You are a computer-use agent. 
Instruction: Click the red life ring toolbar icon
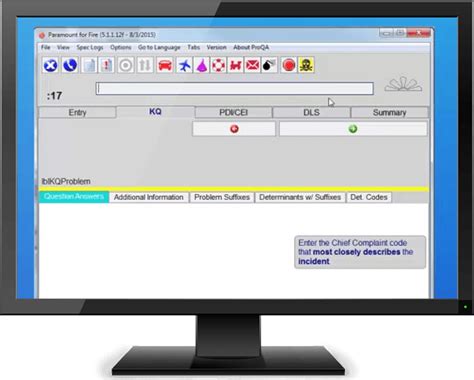219,65
